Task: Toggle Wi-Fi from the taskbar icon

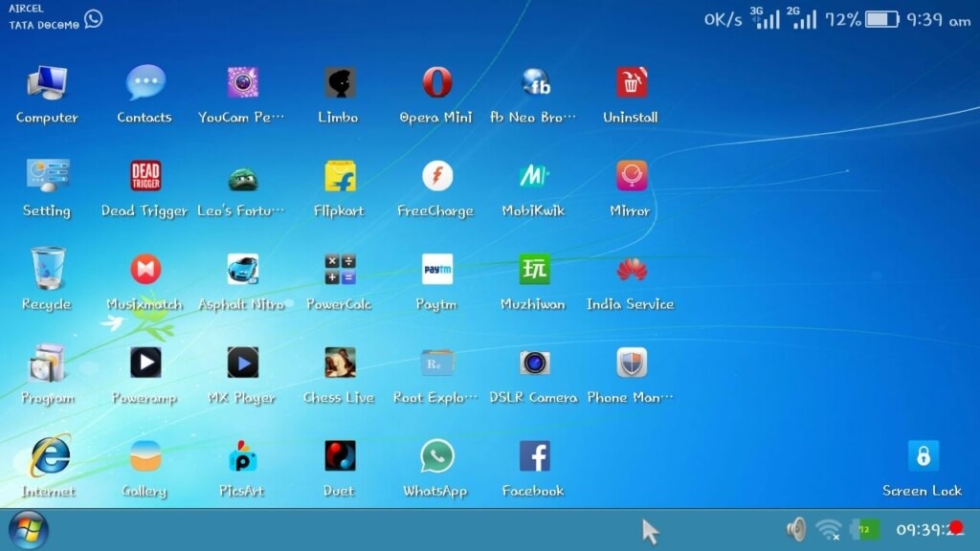Action: (828, 527)
